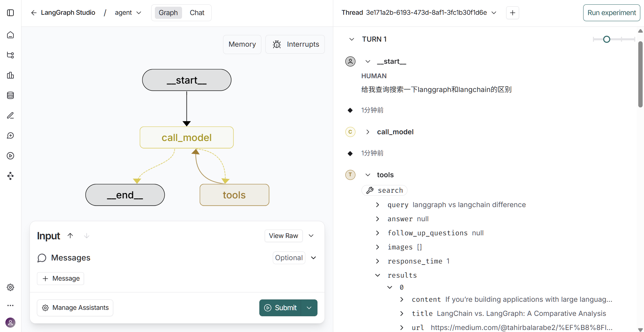
Task: Select the tools graph node
Action: click(234, 195)
